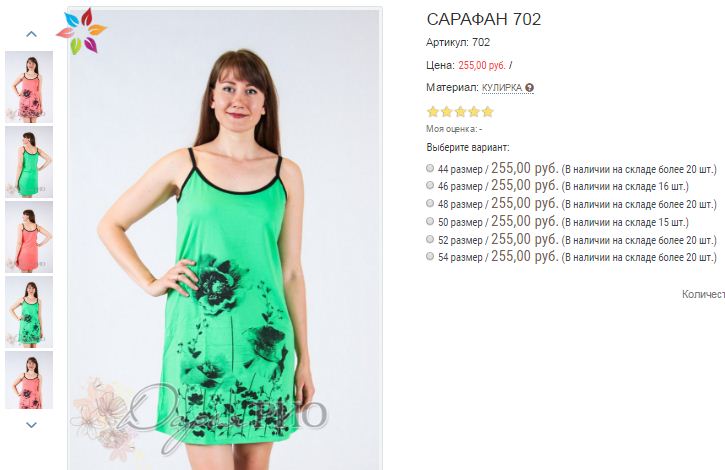
Task: Rate the product one star
Action: coord(433,112)
